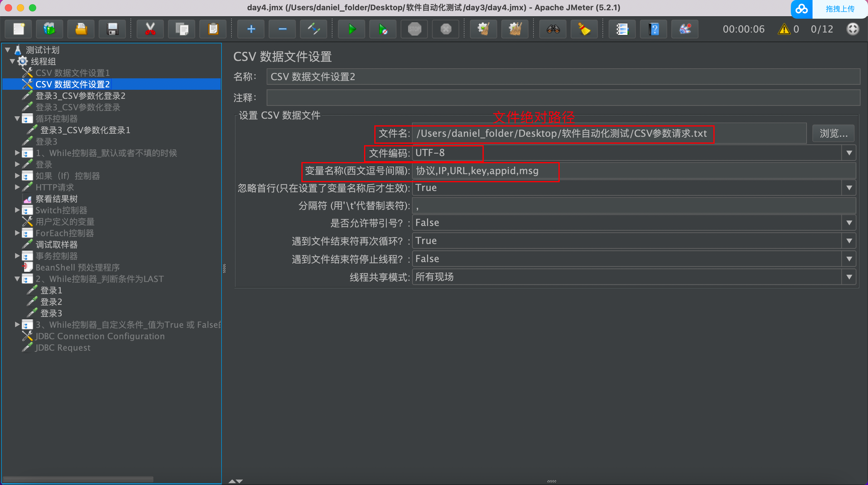
Task: Click the Cut scissors icon
Action: (150, 29)
